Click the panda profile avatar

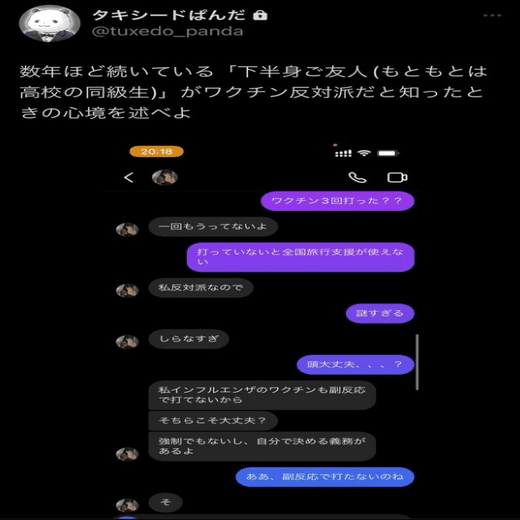tap(50, 24)
